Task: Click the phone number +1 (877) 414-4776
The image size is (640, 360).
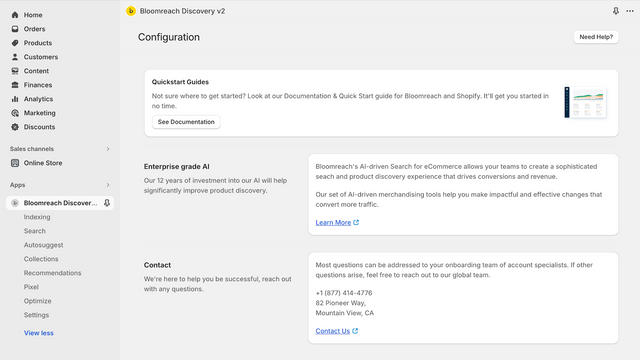Action: pyautogui.click(x=344, y=293)
